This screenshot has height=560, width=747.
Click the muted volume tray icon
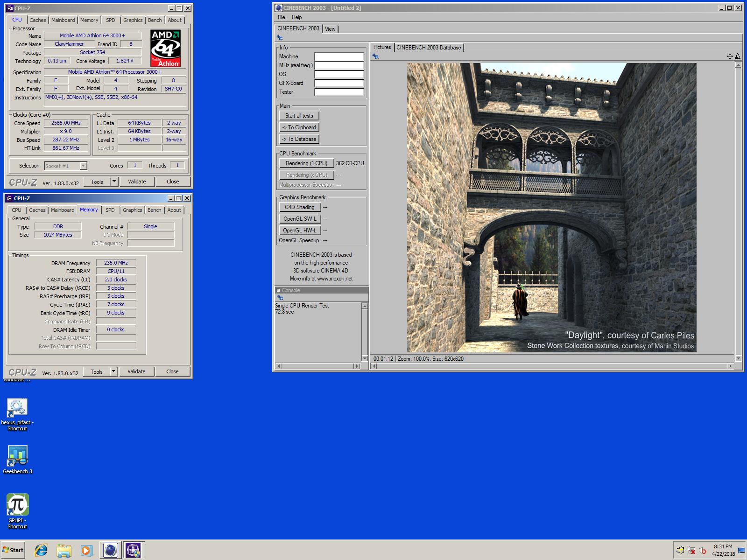pos(703,551)
